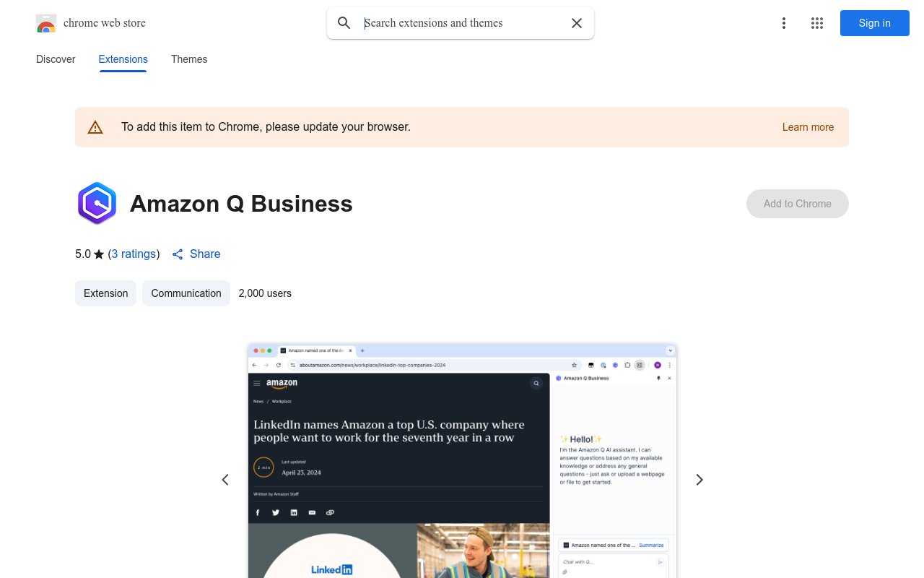Open the Google apps grid

817,23
